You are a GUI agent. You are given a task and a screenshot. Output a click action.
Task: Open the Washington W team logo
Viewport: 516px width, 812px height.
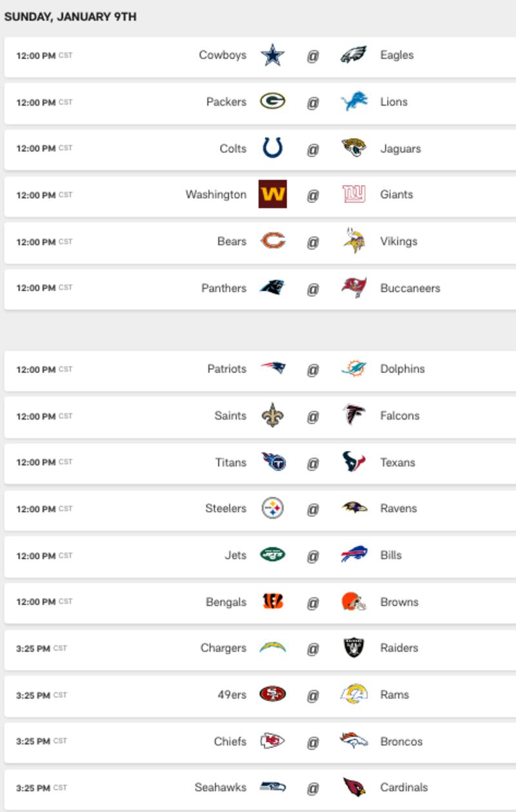(x=273, y=194)
